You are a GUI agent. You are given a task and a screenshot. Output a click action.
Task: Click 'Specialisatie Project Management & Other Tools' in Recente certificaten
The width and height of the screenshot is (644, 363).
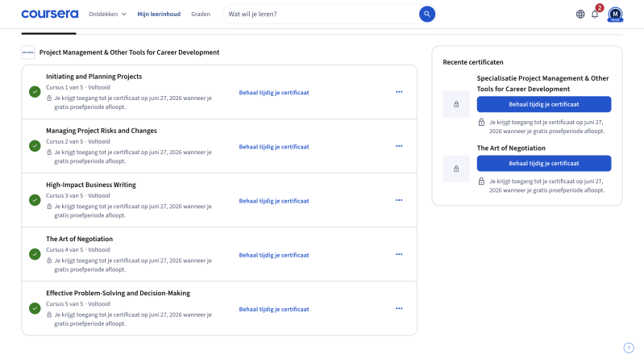[542, 83]
